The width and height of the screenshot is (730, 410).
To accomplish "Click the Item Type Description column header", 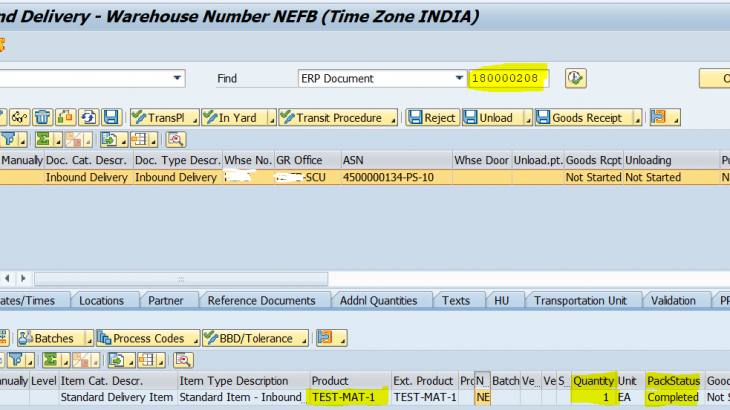I will [x=243, y=381].
